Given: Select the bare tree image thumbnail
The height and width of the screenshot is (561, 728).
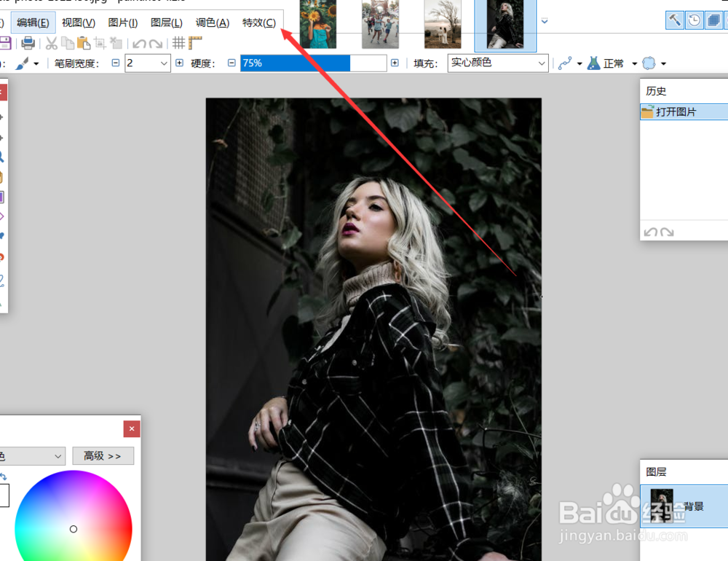Looking at the screenshot, I should (443, 24).
